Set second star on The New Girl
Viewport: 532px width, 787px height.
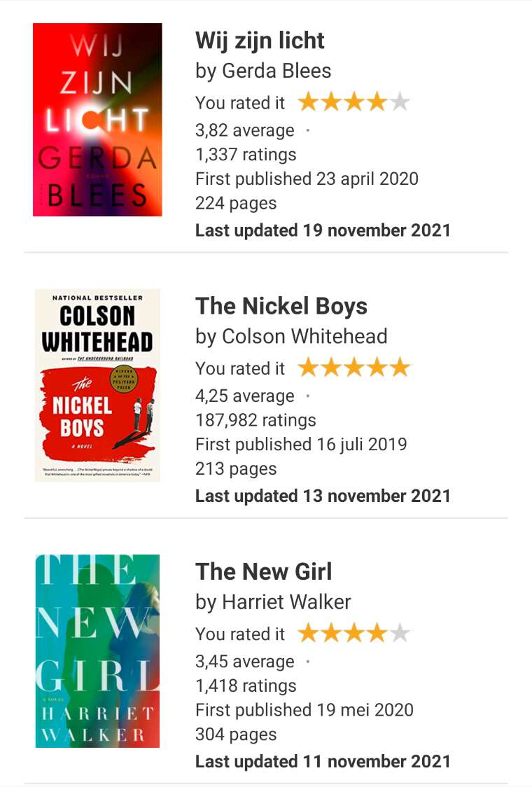331,634
